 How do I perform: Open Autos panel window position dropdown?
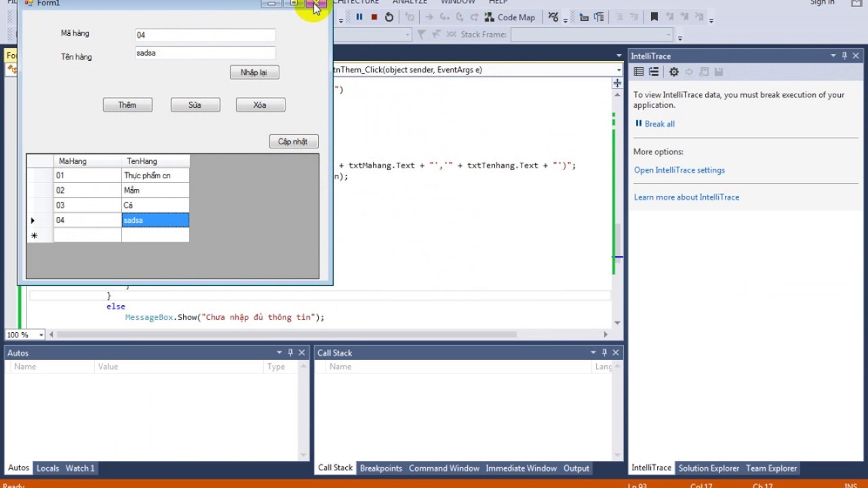pyautogui.click(x=279, y=352)
